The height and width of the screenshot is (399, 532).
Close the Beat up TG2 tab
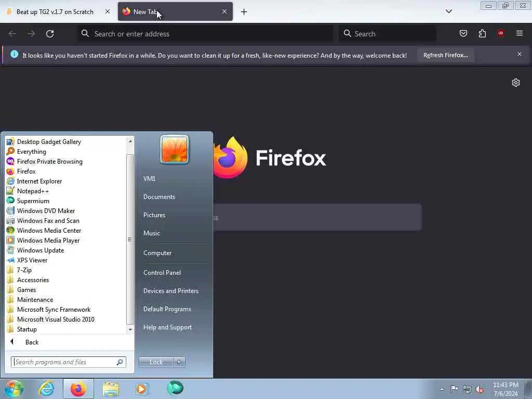pos(108,11)
